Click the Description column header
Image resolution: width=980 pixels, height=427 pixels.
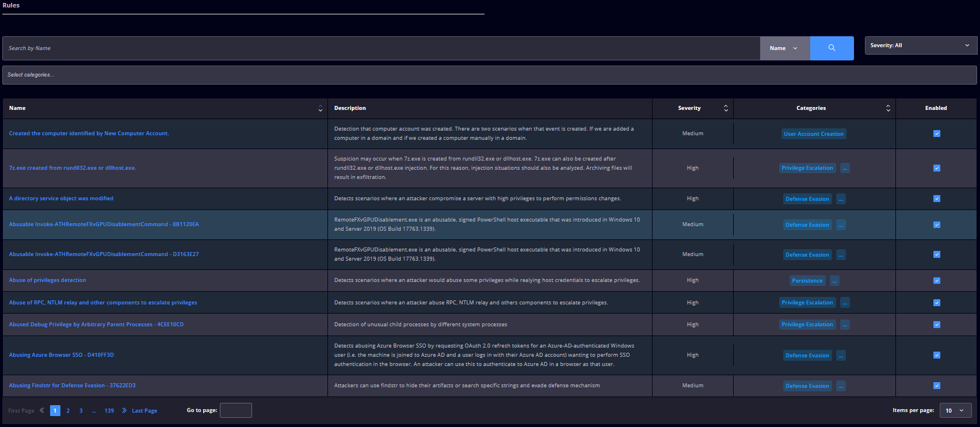point(350,108)
